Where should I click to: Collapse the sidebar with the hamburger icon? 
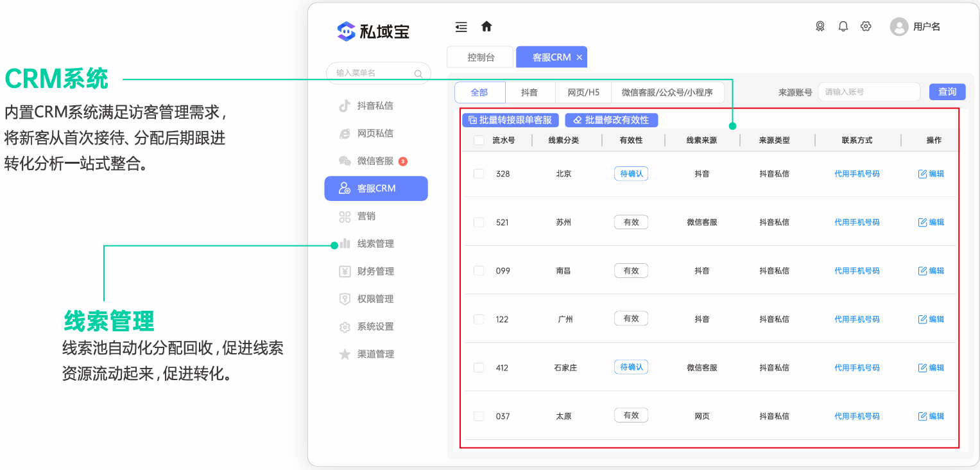pyautogui.click(x=461, y=26)
